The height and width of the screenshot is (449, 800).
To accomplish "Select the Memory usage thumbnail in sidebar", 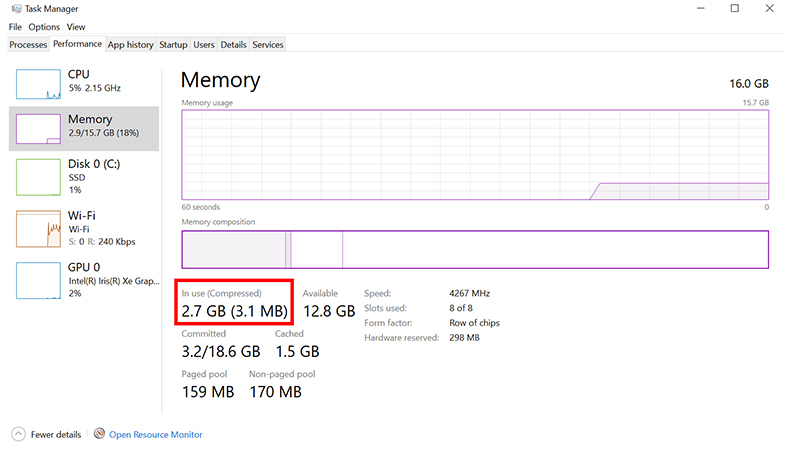I will [39, 129].
